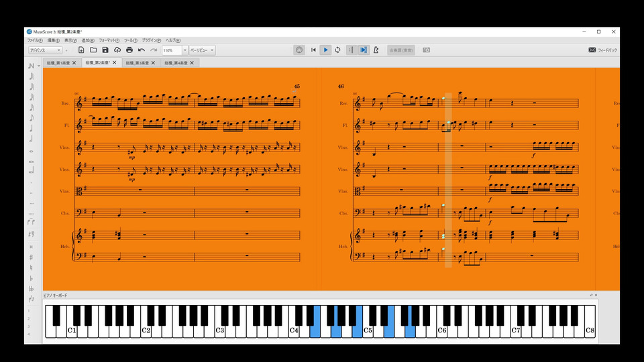Screen dimensions: 644x362
Task: Apply double sharp accidental
Action: click(32, 247)
